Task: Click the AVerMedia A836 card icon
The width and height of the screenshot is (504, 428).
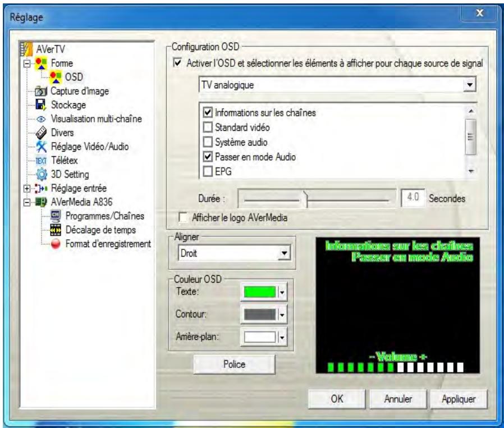Action: (x=41, y=202)
